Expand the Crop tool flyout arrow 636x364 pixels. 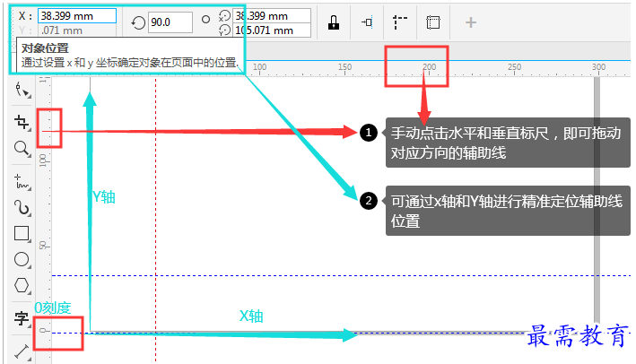pos(30,129)
